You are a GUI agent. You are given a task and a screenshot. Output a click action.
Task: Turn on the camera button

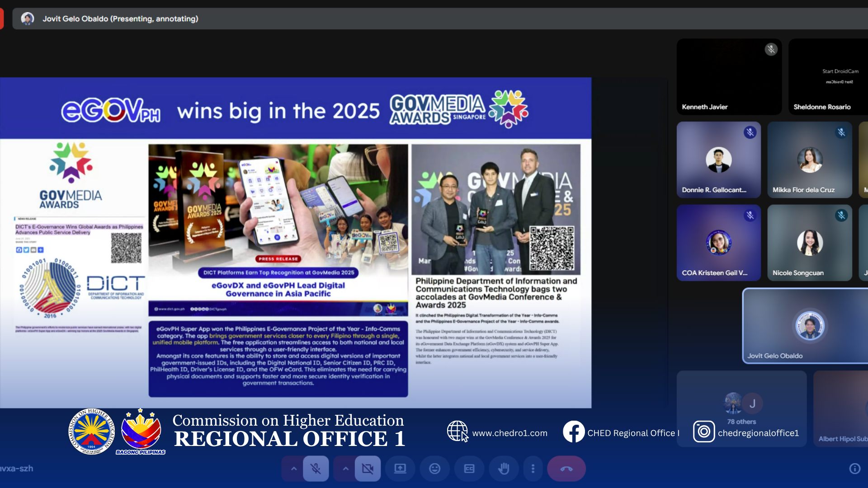point(368,469)
